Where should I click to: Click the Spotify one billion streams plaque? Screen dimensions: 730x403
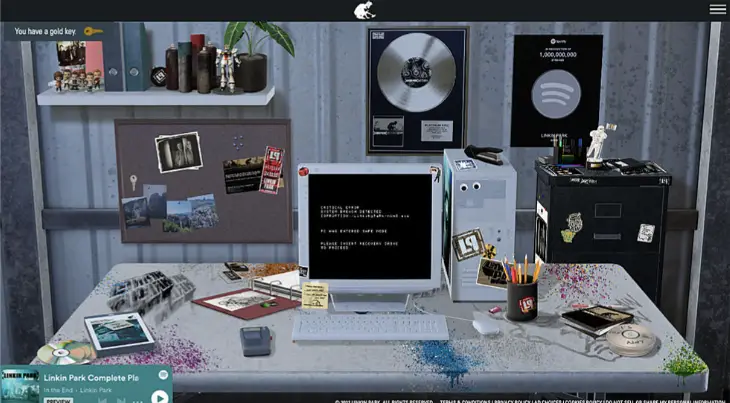point(556,91)
